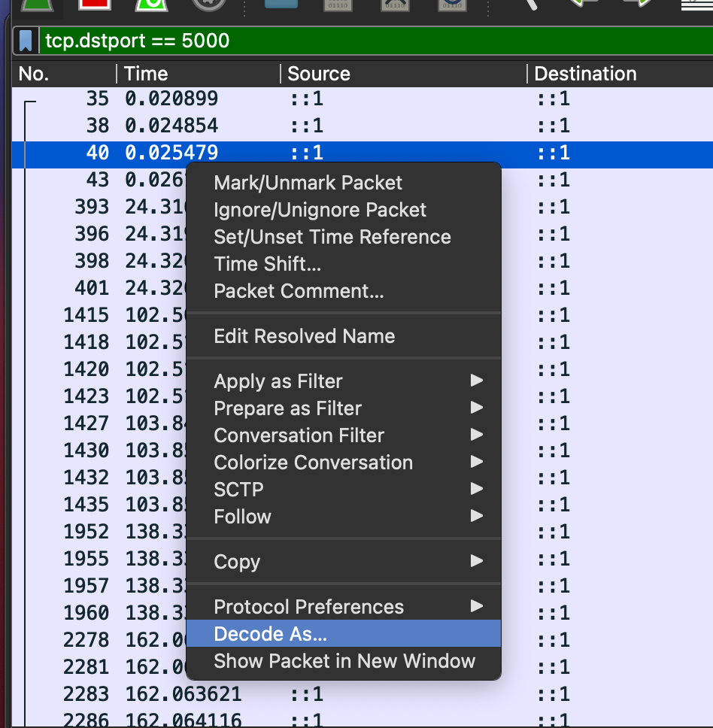This screenshot has width=713, height=728.
Task: Sort by the Source column header
Action: [x=319, y=74]
